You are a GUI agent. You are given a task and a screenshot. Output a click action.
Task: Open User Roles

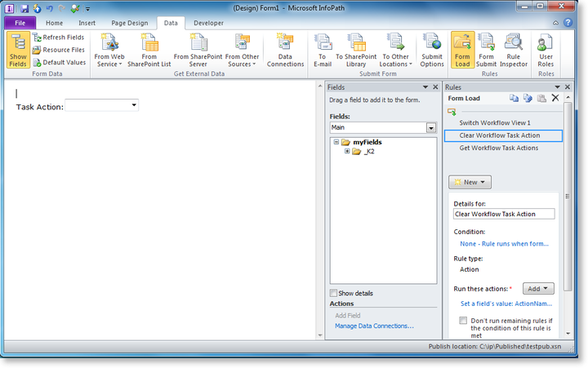(x=546, y=50)
